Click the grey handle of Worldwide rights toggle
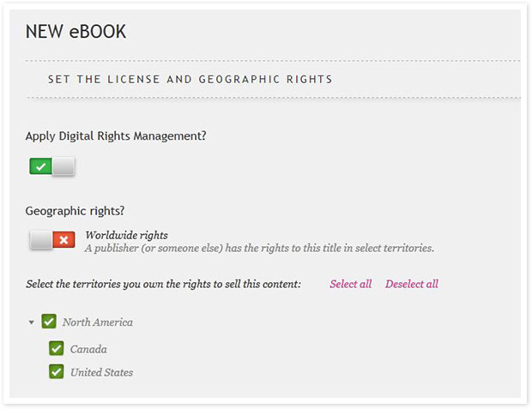 [x=40, y=240]
